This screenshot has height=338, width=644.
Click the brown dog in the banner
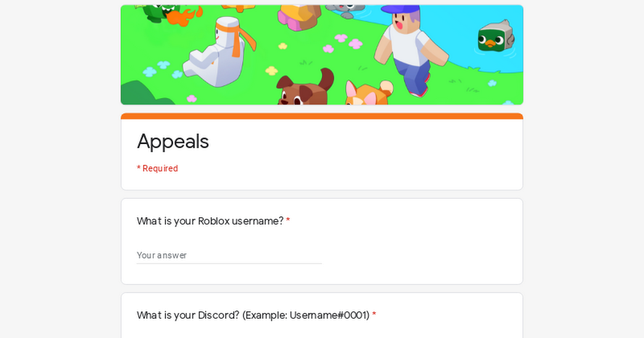click(304, 89)
